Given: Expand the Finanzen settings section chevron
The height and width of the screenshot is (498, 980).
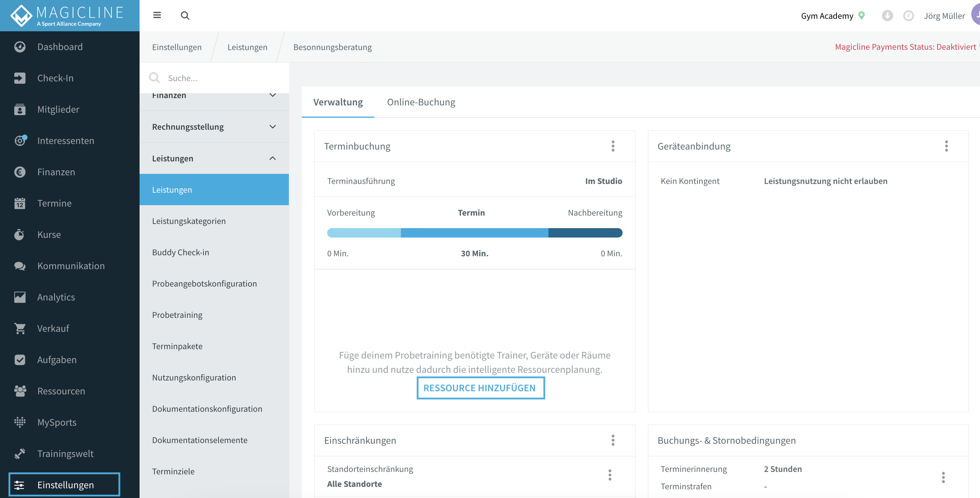Looking at the screenshot, I should click(x=272, y=95).
